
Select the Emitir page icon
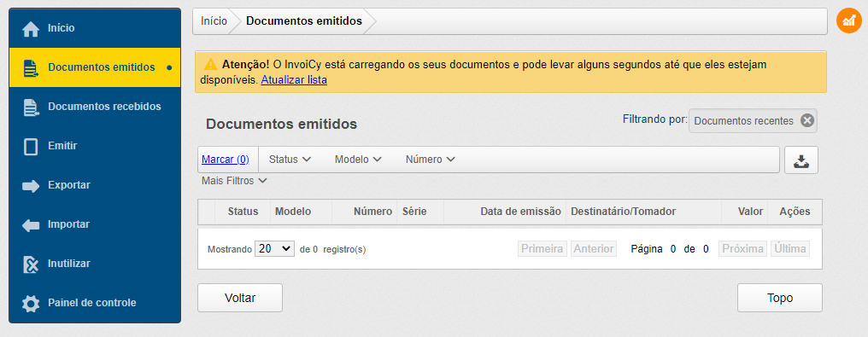coord(31,147)
